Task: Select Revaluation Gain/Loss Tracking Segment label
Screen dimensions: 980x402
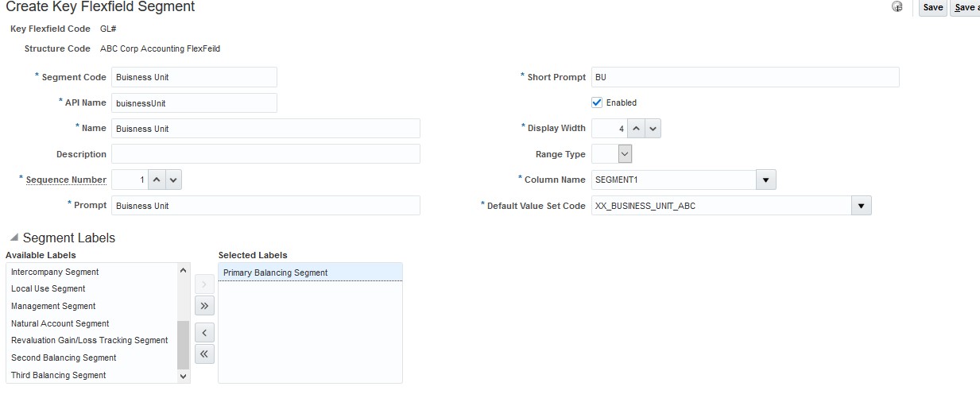Action: [x=92, y=340]
